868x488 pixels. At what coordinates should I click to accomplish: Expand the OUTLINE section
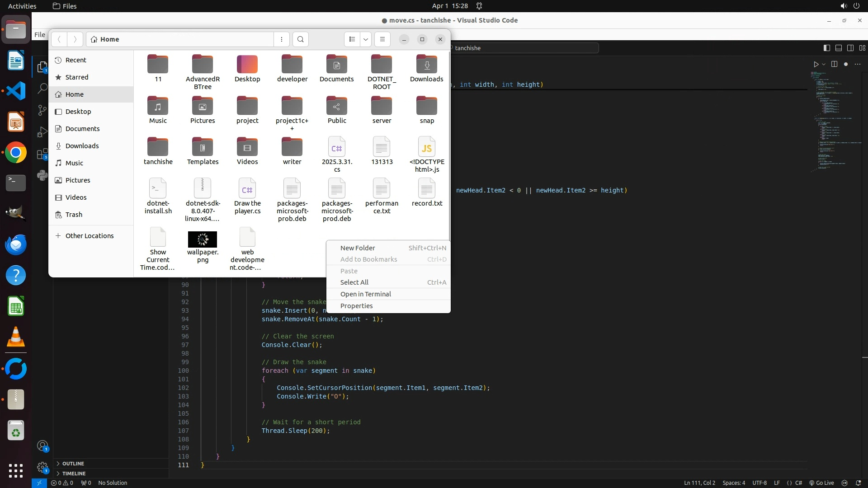pos(73,464)
